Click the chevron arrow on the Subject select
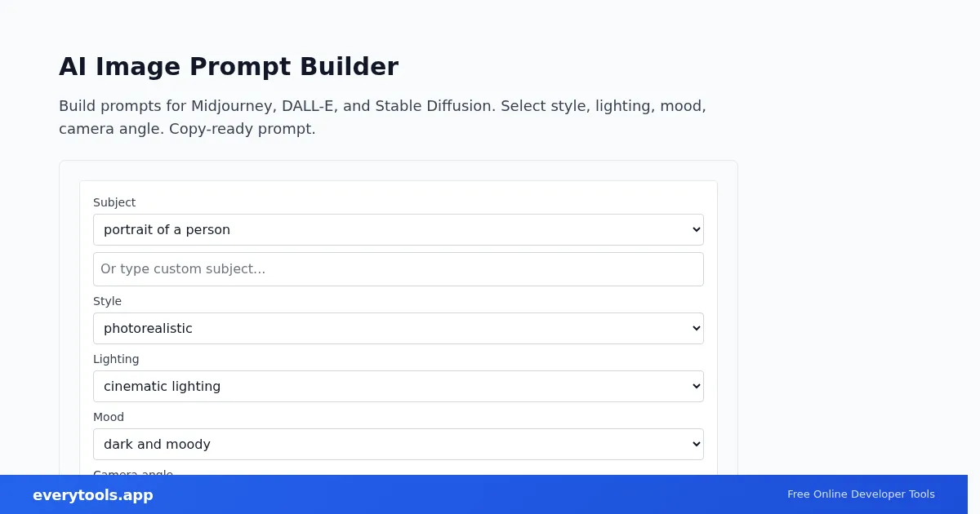980x514 pixels. (x=696, y=230)
